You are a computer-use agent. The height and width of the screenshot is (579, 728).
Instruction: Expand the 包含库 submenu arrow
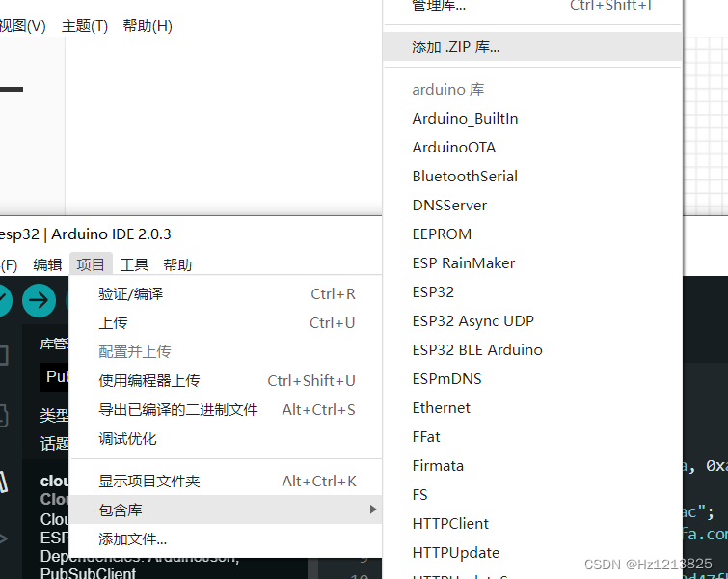[x=373, y=510]
